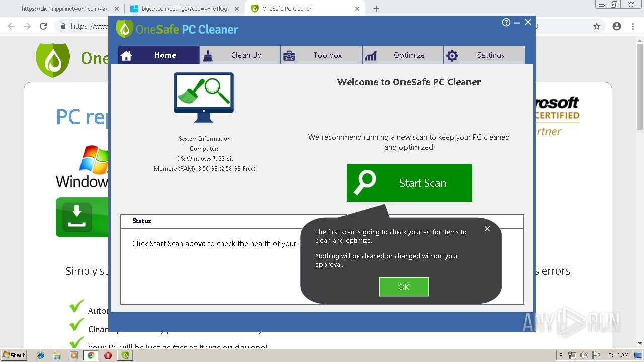Close the bigctr.com browser tab
Viewport: 644px width, 362px height.
click(237, 9)
